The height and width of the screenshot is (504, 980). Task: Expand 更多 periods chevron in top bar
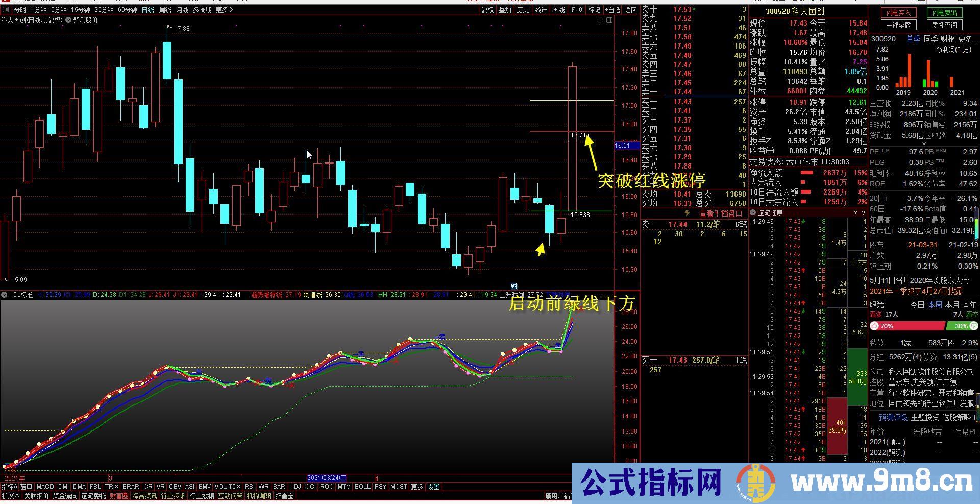pyautogui.click(x=224, y=10)
